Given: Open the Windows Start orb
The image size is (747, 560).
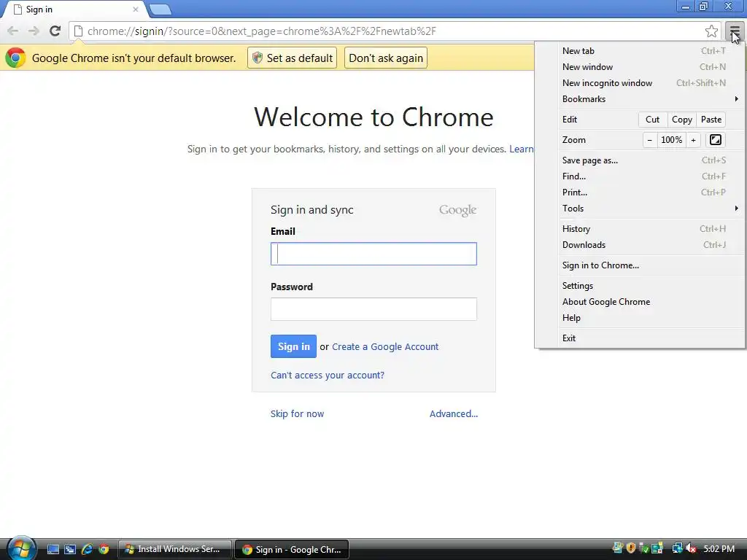Looking at the screenshot, I should pyautogui.click(x=21, y=548).
